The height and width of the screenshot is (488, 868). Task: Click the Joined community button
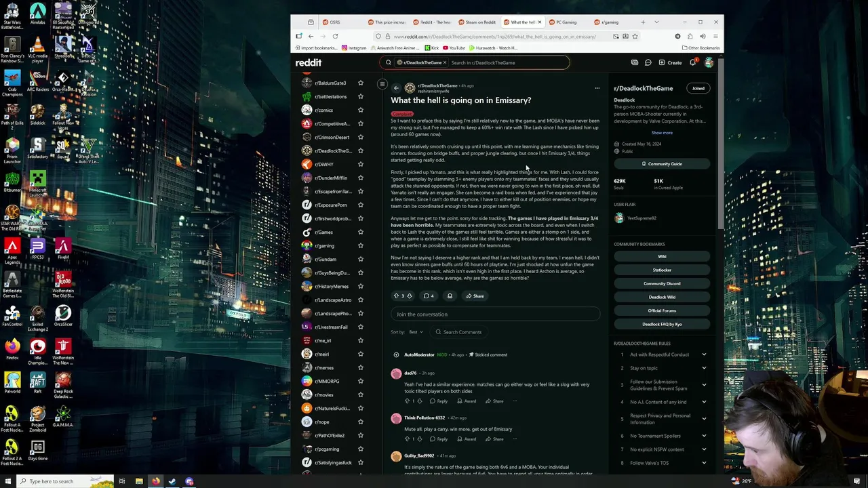click(x=698, y=88)
